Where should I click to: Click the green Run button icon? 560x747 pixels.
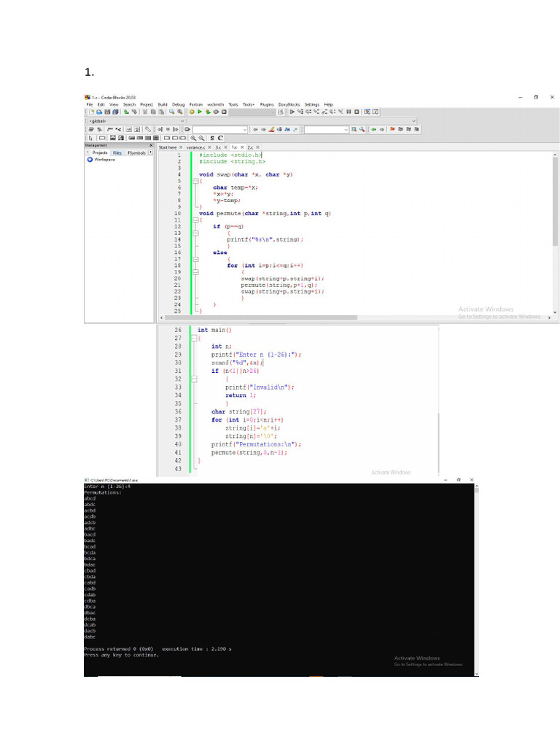pyautogui.click(x=200, y=112)
